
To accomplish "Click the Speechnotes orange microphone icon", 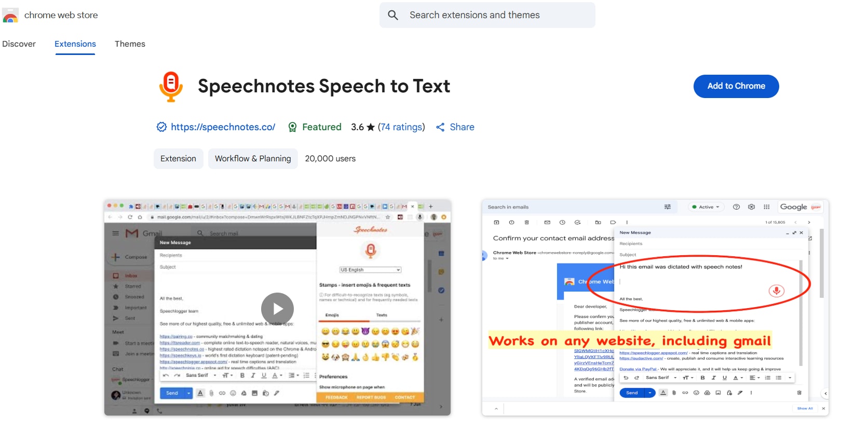I will click(171, 87).
